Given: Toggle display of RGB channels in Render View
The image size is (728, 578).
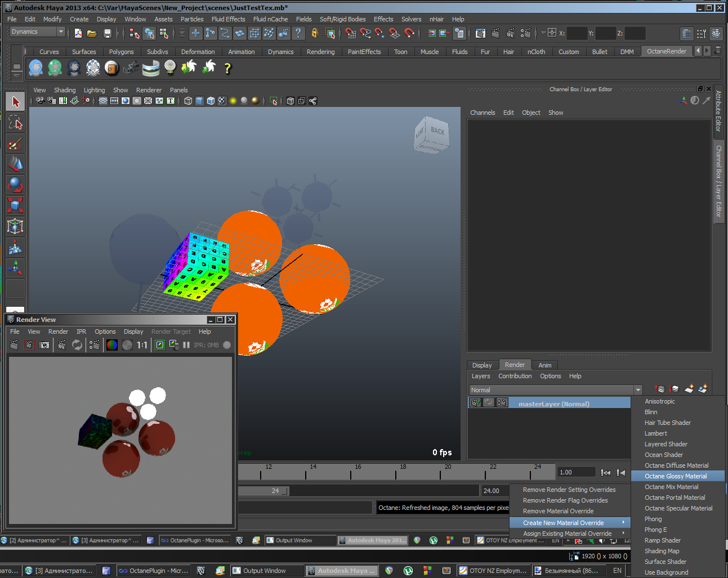Looking at the screenshot, I should coord(112,345).
